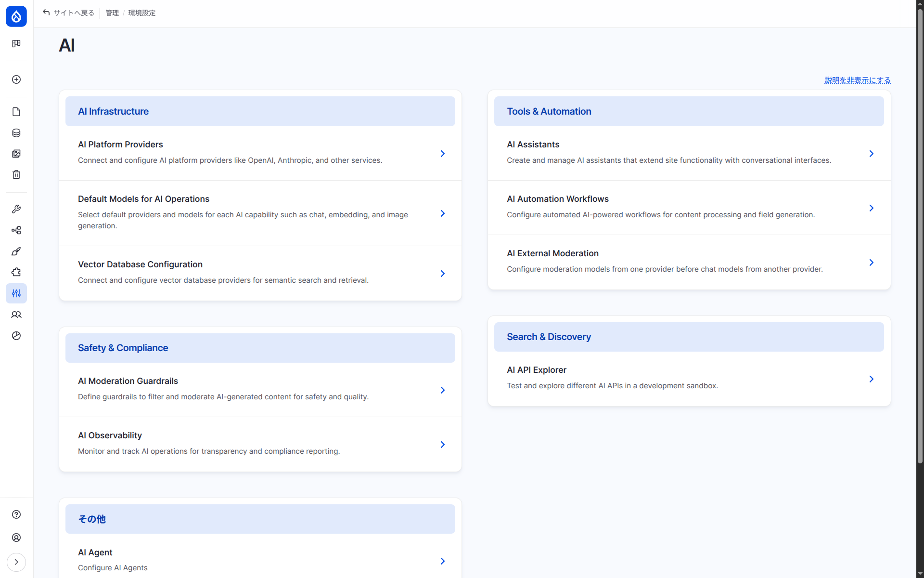Open the Trash bin sidebar icon
The image size is (924, 578).
coord(16,174)
